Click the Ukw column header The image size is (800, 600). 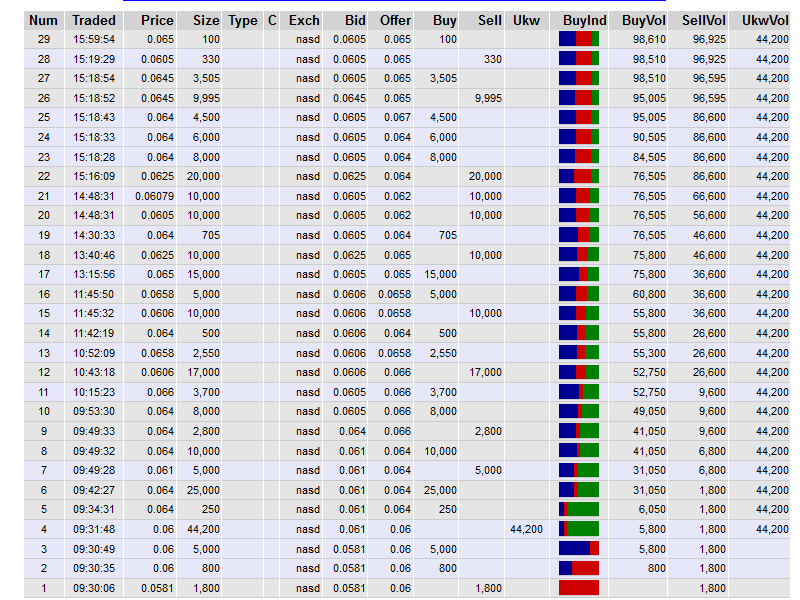click(x=527, y=20)
